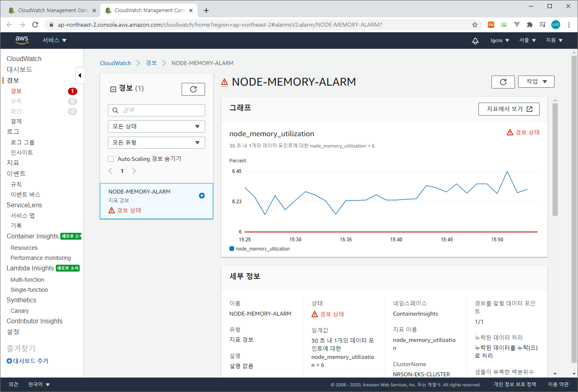Bookmark this page with the star icon
Image resolution: width=578 pixels, height=392 pixels.
tap(475, 25)
